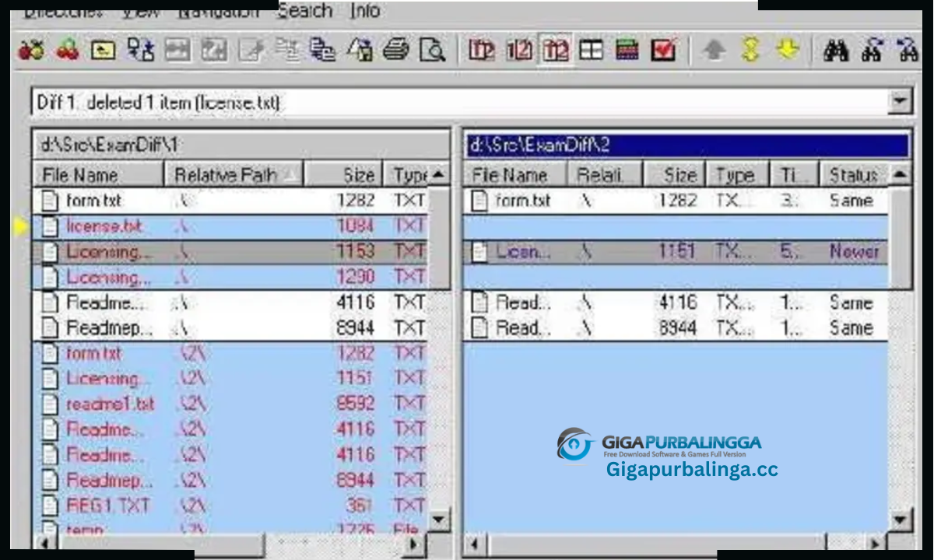Expand the Diff 1 deleted item dropdown
The height and width of the screenshot is (560, 934).
[x=901, y=101]
